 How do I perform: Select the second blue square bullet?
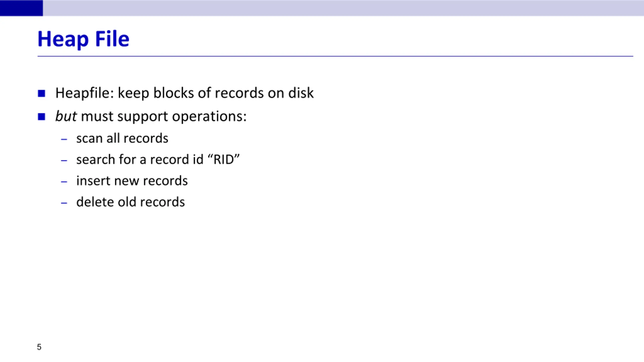(x=42, y=117)
